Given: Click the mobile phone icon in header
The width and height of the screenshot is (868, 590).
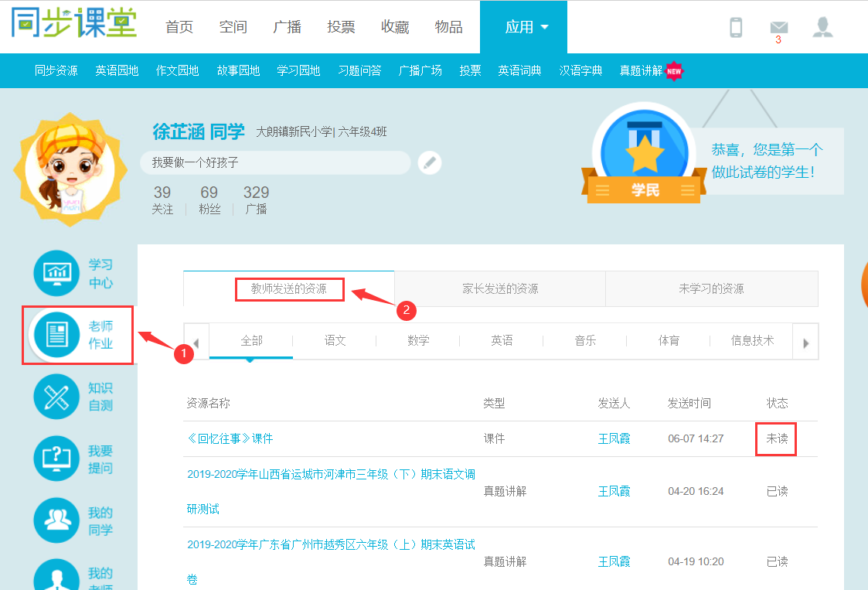Looking at the screenshot, I should 736,28.
